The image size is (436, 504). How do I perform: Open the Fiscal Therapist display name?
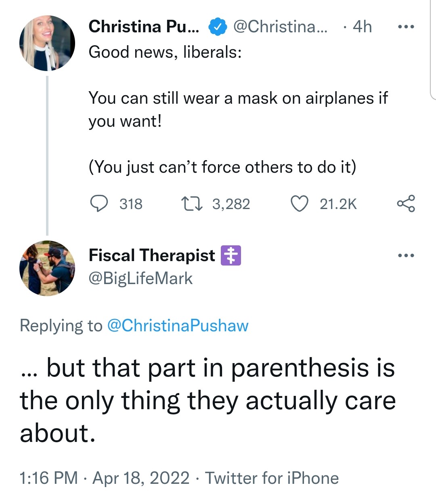click(152, 255)
